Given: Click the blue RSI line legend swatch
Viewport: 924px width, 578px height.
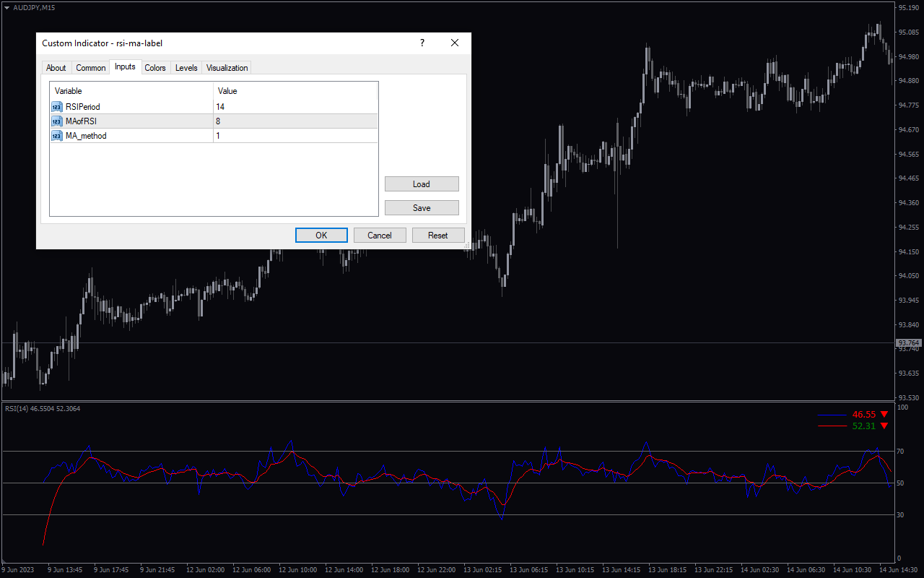Looking at the screenshot, I should click(x=832, y=415).
